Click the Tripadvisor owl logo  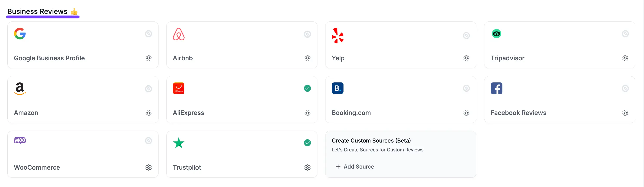[x=497, y=34]
